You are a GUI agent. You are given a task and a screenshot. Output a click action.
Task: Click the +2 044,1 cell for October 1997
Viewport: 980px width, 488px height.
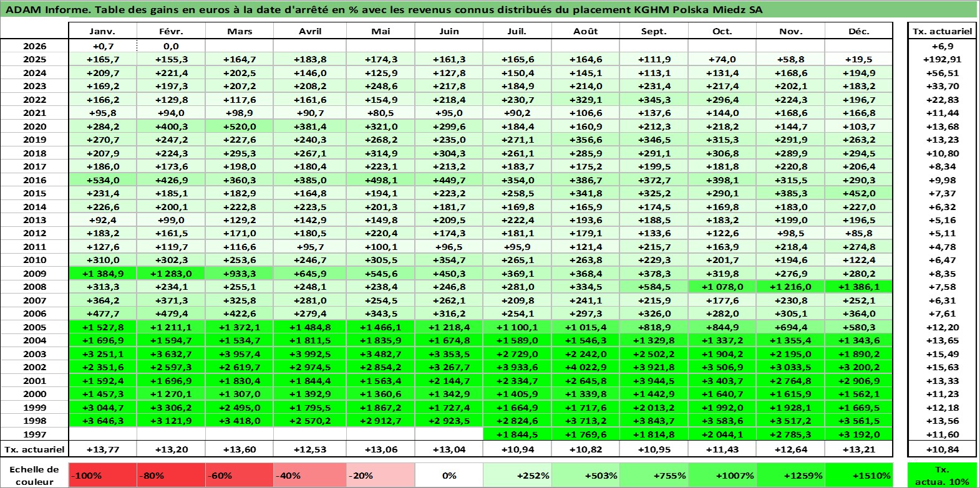tap(722, 434)
